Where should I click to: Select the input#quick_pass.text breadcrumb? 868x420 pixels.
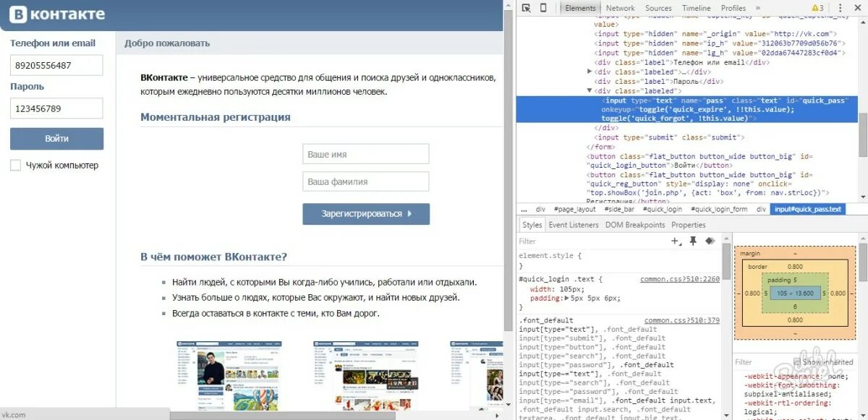(808, 209)
